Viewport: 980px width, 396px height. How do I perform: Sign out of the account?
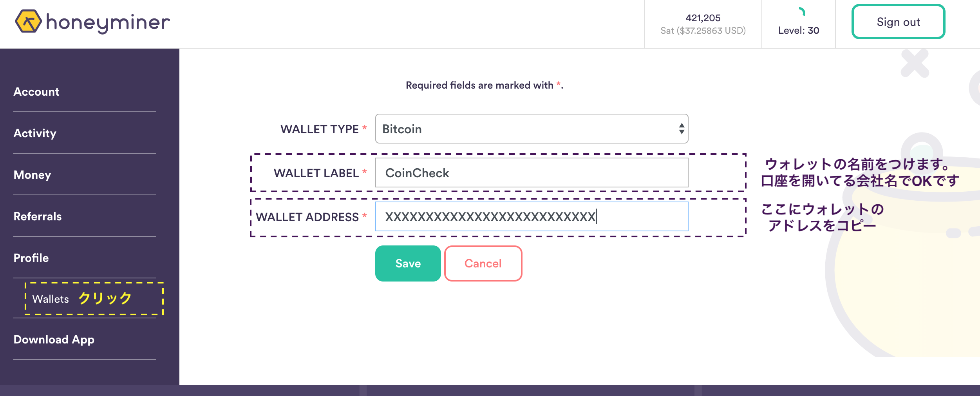(x=898, y=22)
